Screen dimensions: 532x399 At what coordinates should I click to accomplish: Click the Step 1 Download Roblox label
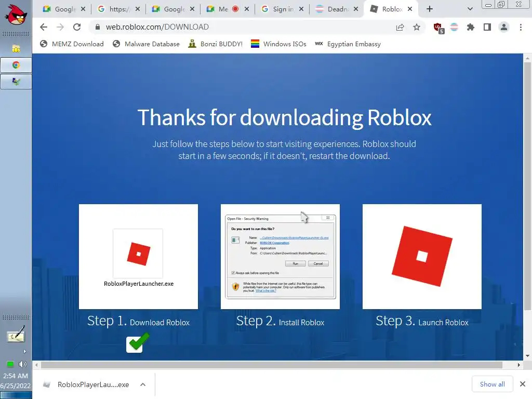click(x=138, y=321)
